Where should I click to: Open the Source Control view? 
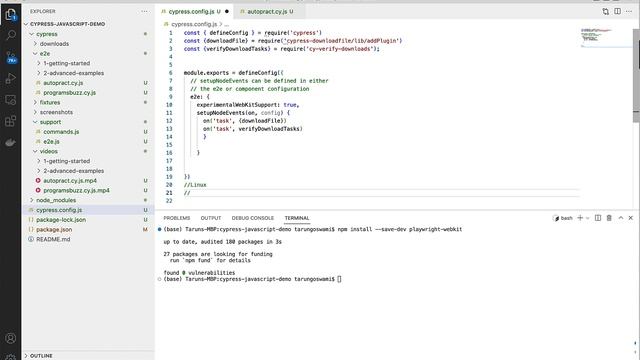[x=11, y=57]
